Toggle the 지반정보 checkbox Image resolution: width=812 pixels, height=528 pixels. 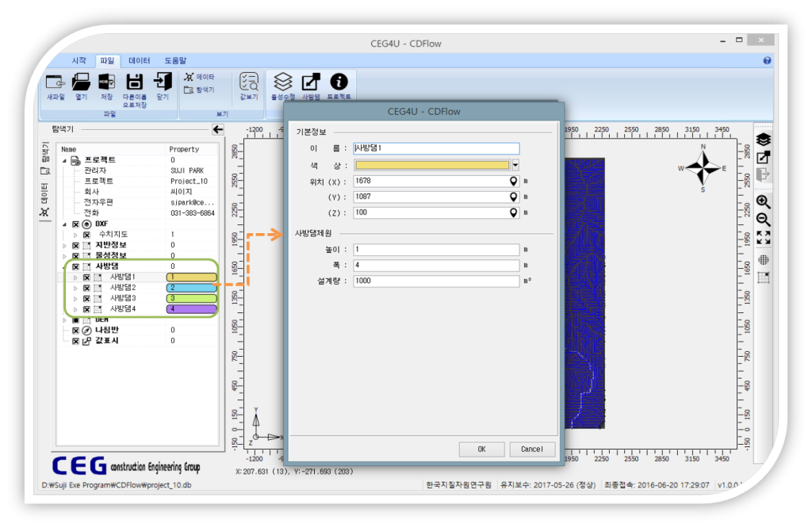pyautogui.click(x=75, y=245)
